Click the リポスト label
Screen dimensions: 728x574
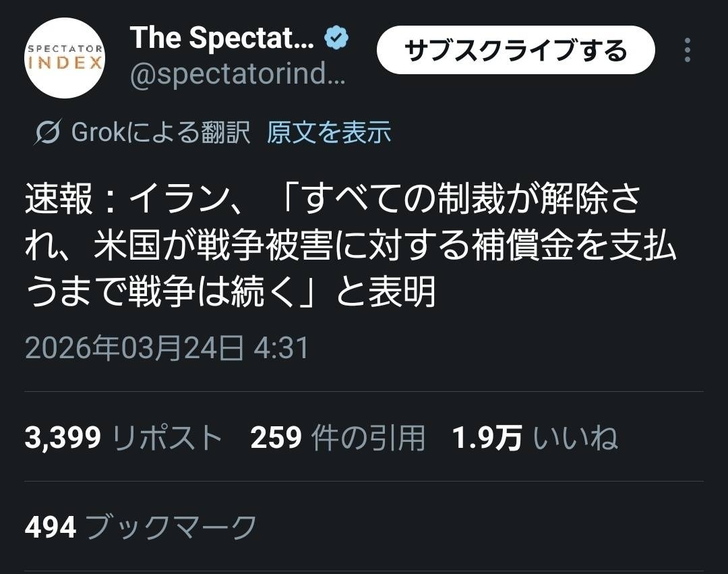(x=167, y=438)
